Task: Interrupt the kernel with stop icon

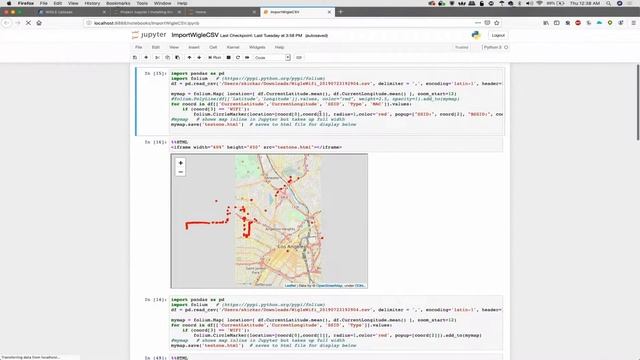Action: point(229,58)
